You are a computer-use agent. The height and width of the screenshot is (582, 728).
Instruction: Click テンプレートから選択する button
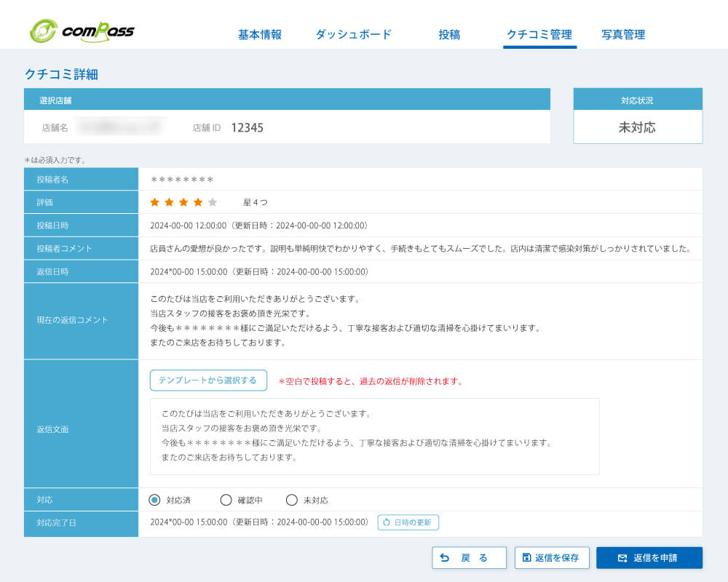208,380
